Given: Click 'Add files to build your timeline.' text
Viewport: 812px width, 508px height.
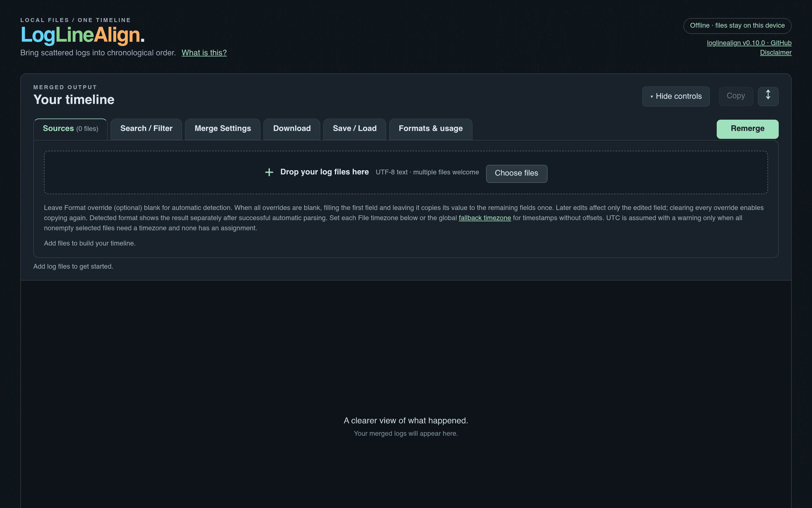Looking at the screenshot, I should point(90,243).
